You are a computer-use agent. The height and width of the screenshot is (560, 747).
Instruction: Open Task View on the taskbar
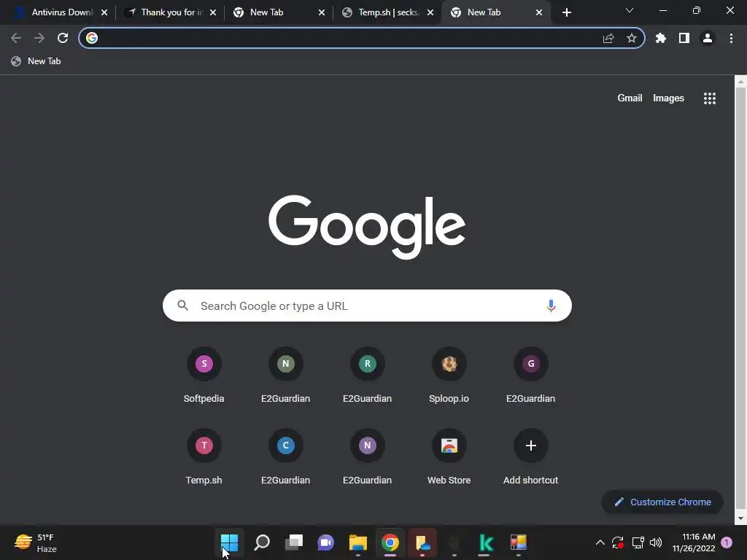[293, 542]
